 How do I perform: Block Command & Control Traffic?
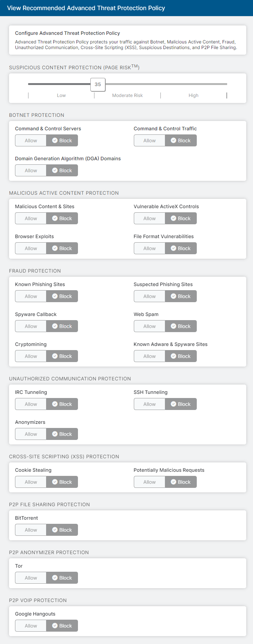[181, 141]
